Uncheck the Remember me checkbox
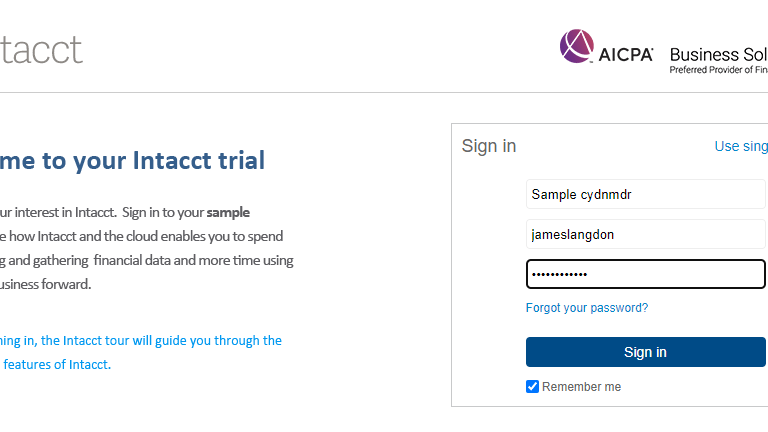The height and width of the screenshot is (432, 768). [532, 386]
